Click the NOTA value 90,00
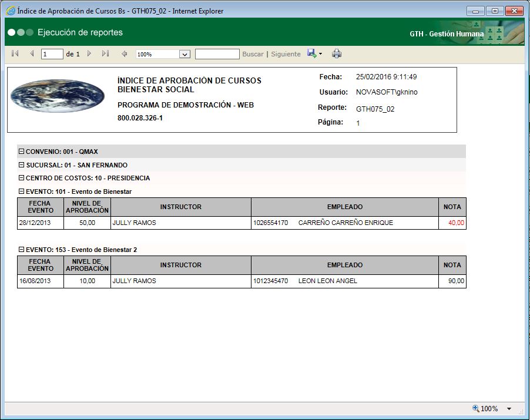The width and height of the screenshot is (530, 420). pos(457,281)
